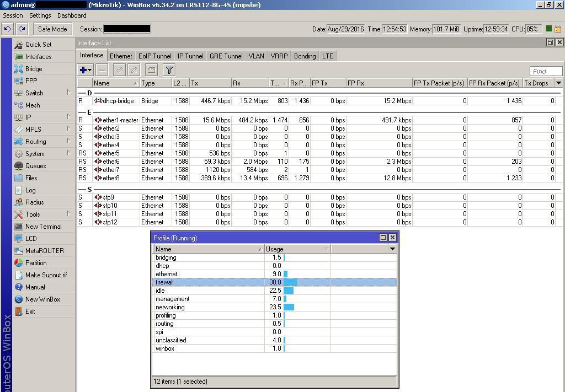This screenshot has width=565, height=392.
Task: Open the add interface plus dropdown
Action: coord(86,70)
